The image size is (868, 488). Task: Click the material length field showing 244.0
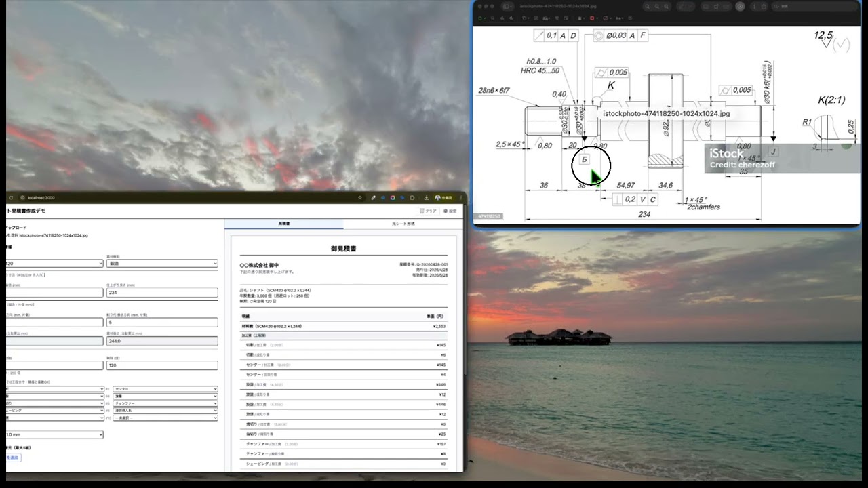coord(162,341)
